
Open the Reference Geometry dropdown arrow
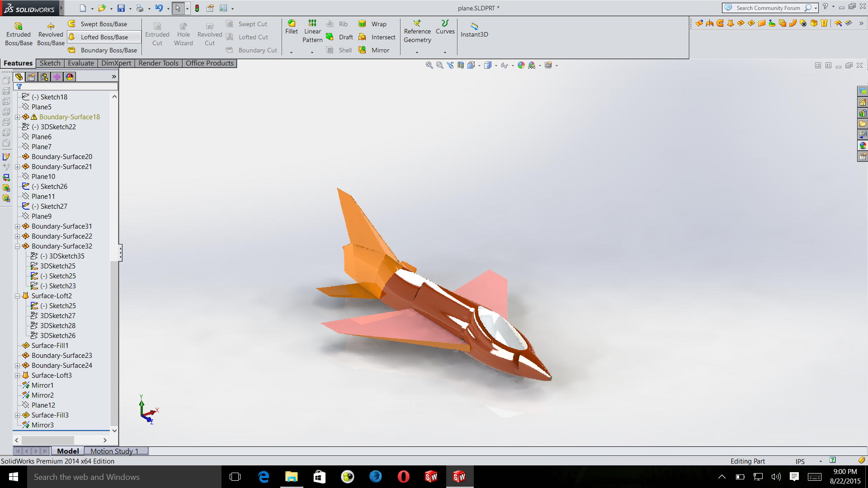click(x=417, y=52)
